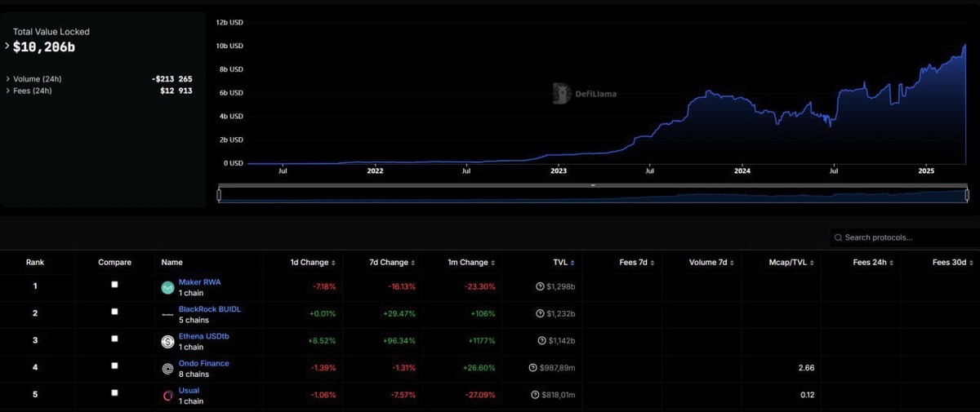Click the question mark icon beside $1,232b TVL
Viewport: 980px width, 412px height.
(x=540, y=314)
